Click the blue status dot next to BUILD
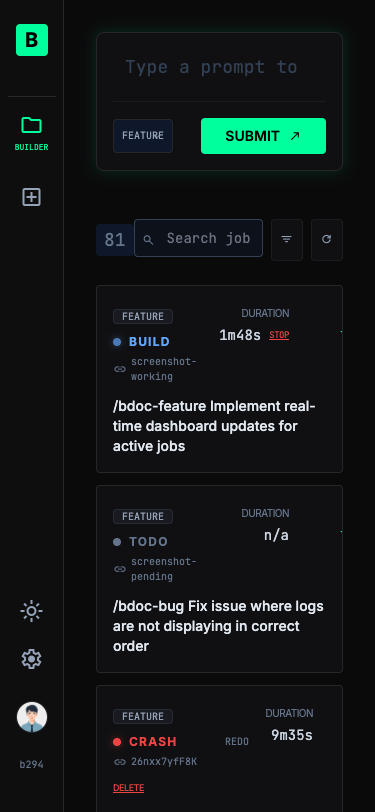 tap(117, 342)
